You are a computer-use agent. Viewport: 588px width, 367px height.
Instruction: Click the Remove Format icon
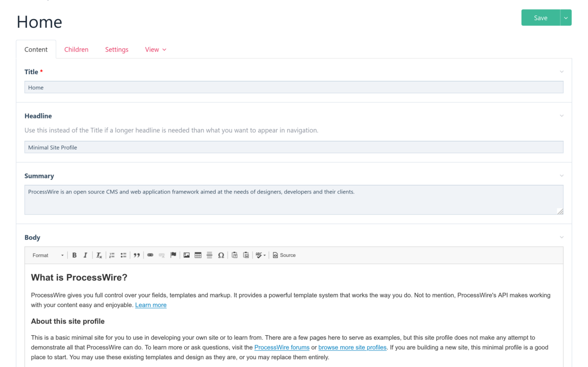point(99,256)
